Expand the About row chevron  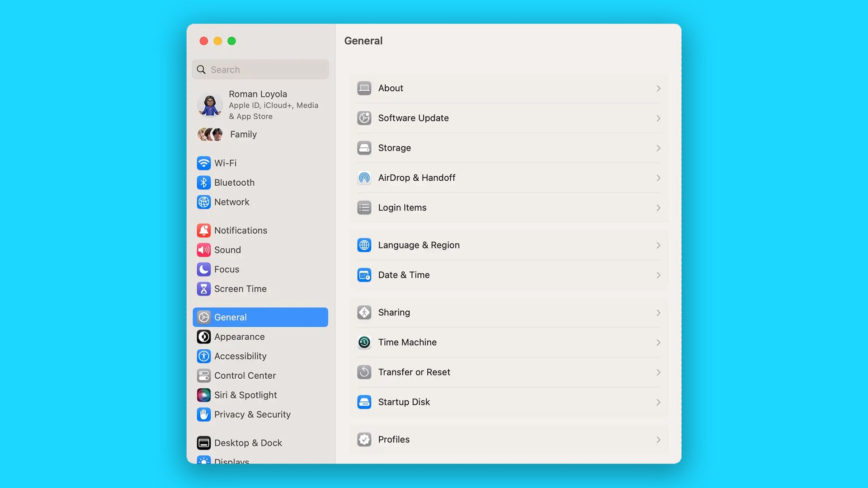point(658,89)
